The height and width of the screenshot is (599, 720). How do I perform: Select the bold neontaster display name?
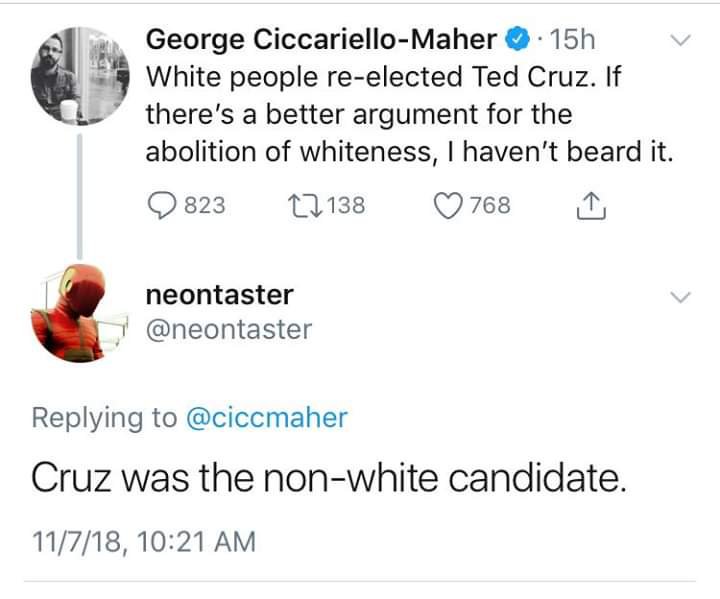click(220, 295)
